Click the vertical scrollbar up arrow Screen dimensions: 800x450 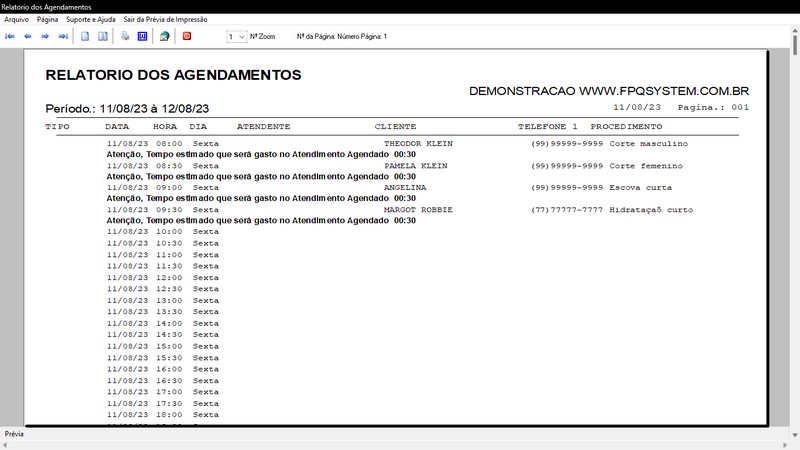[x=795, y=31]
